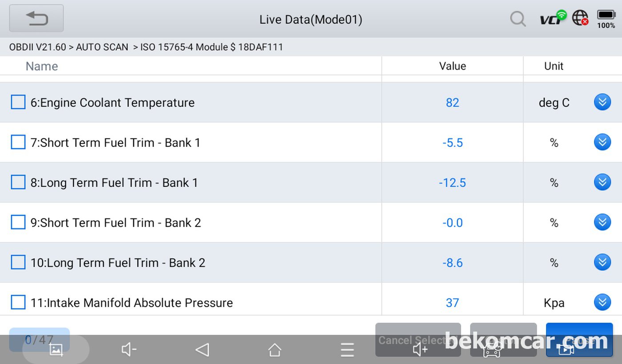The width and height of the screenshot is (622, 364).
Task: Tap the back arrow button
Action: (36, 19)
